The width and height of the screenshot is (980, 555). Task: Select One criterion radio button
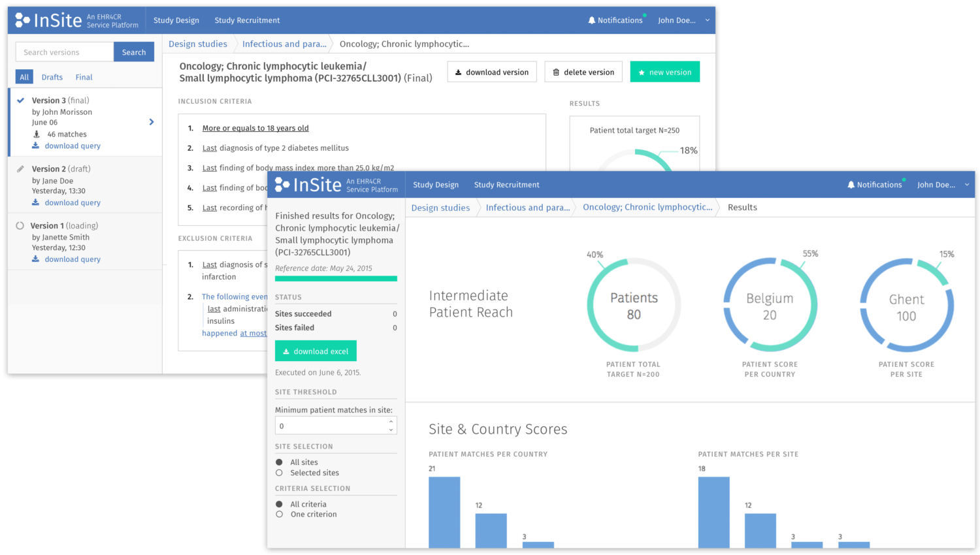(x=279, y=515)
